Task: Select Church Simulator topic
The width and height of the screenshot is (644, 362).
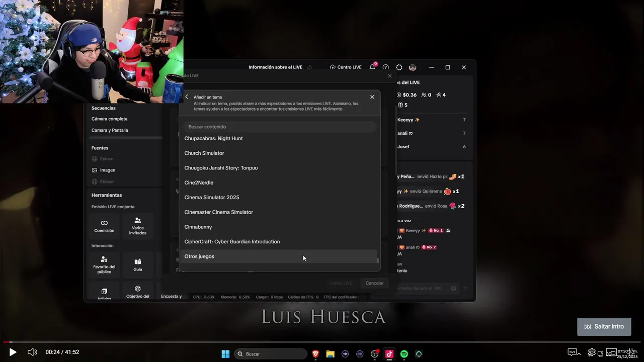Action: pos(279,153)
